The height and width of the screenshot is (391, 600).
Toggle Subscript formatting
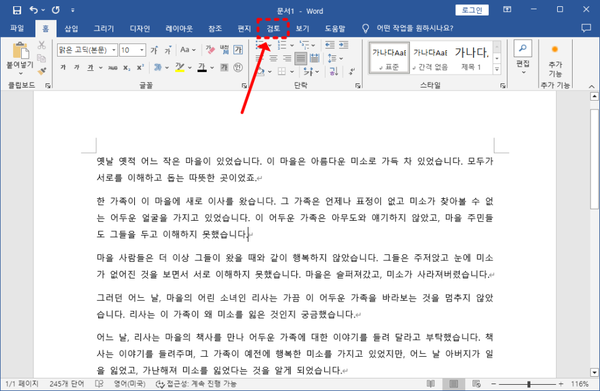point(126,67)
